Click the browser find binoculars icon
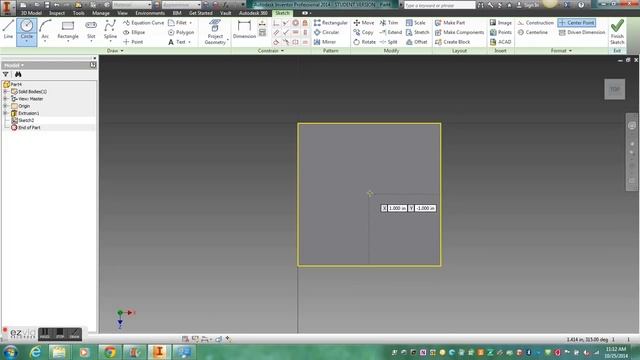Image resolution: width=640 pixels, height=360 pixels. [x=18, y=74]
